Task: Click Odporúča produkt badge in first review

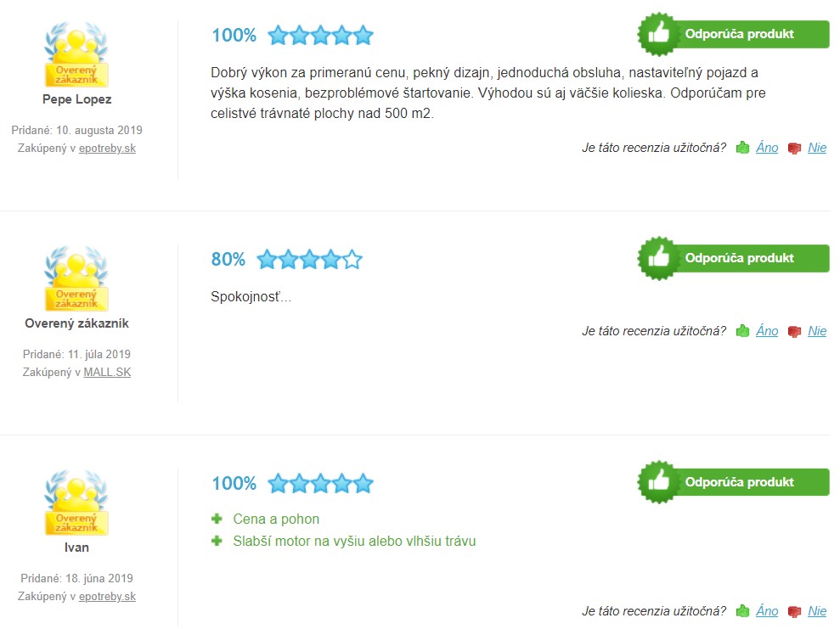Action: point(733,34)
